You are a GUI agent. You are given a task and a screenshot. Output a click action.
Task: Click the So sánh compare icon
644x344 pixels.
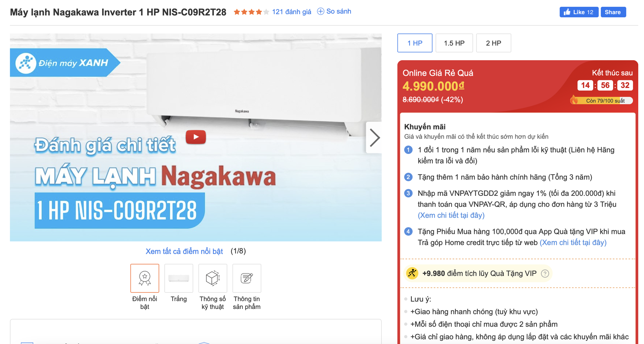tap(320, 11)
